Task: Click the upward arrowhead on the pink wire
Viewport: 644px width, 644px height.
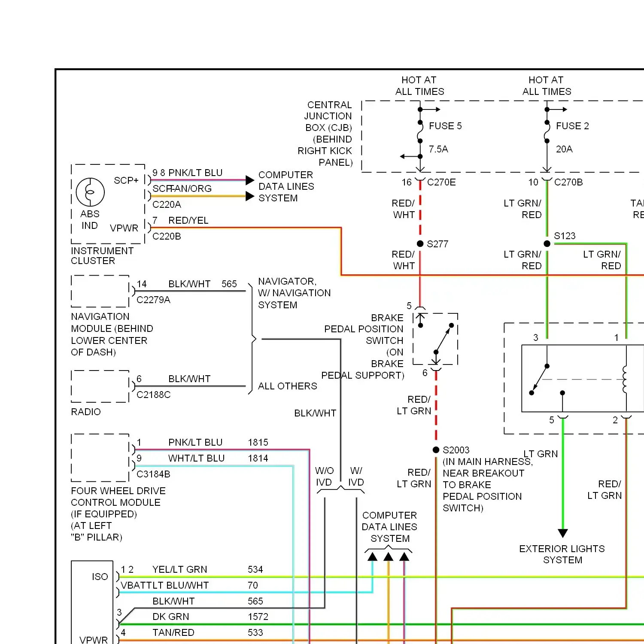Action: 404,557
